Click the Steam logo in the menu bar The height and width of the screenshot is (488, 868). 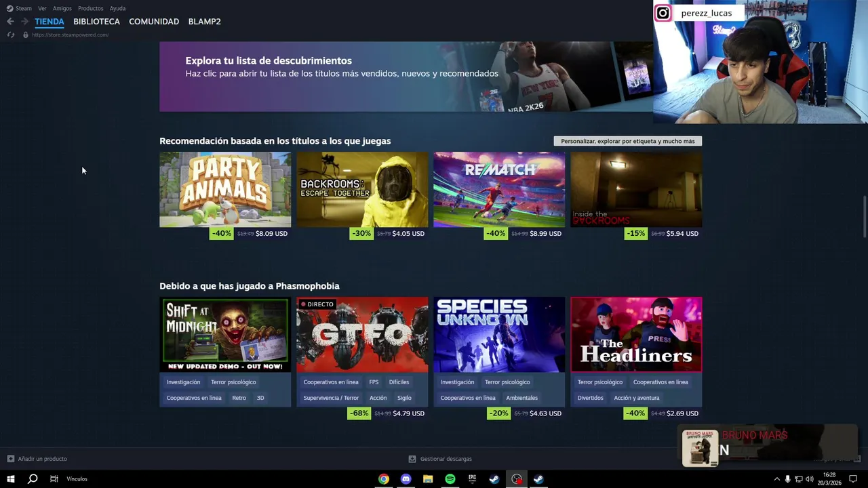click(x=9, y=8)
